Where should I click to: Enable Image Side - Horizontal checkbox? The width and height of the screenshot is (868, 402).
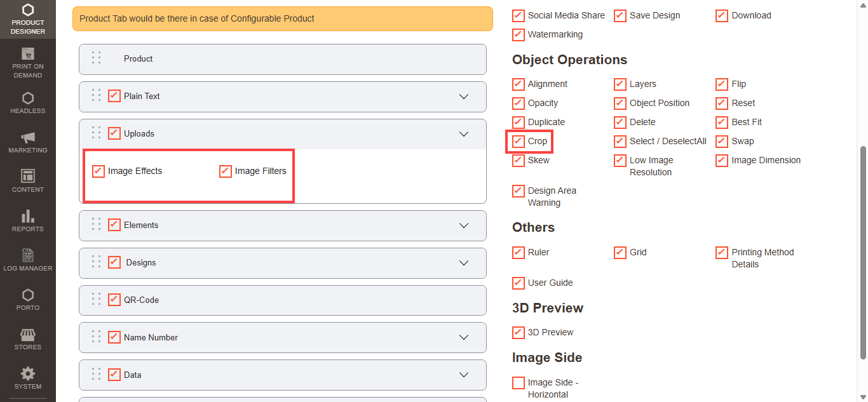coord(519,383)
